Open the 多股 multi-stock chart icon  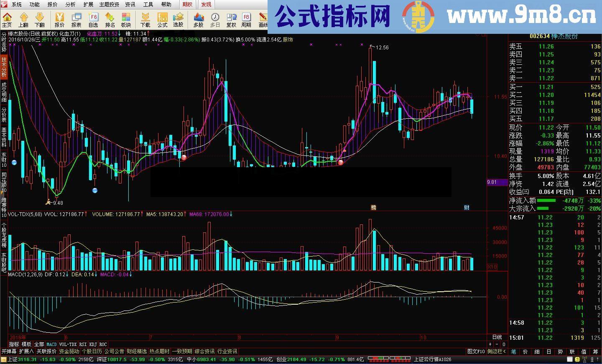click(x=199, y=20)
